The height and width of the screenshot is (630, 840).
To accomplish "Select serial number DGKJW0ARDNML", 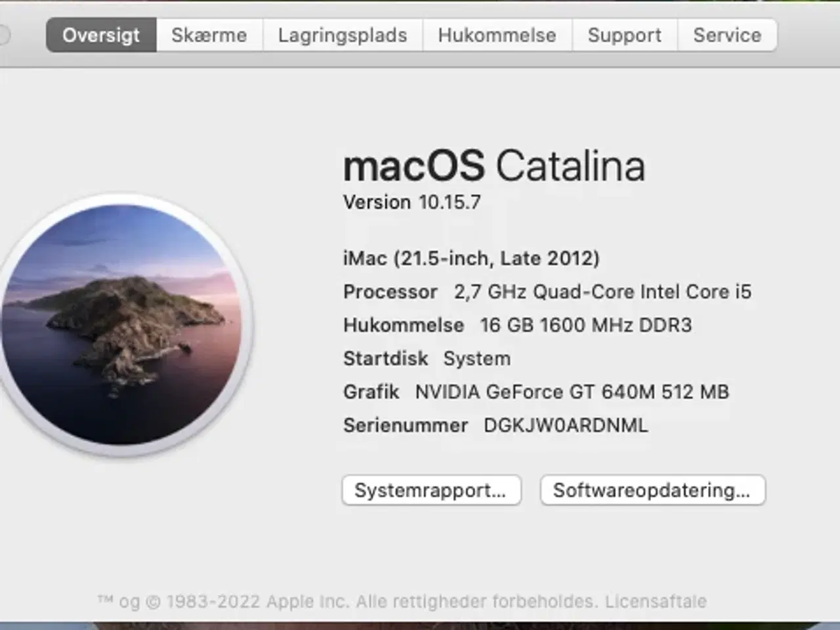I will (x=566, y=425).
